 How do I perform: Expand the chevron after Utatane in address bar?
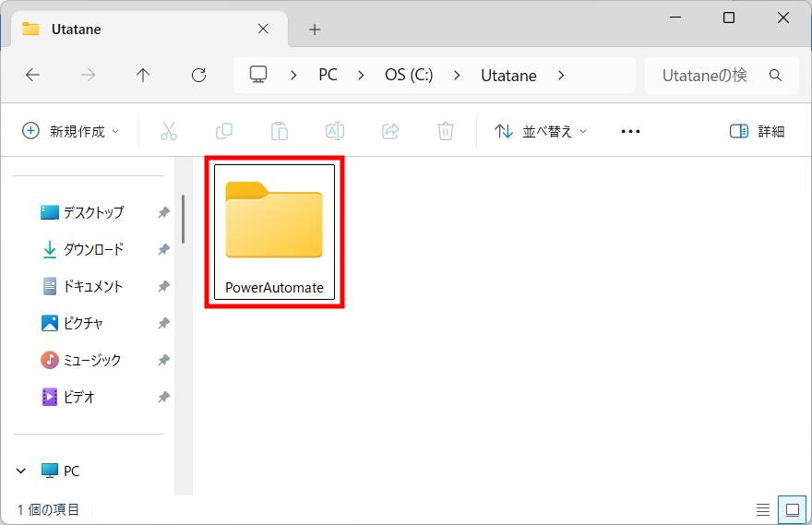561,76
